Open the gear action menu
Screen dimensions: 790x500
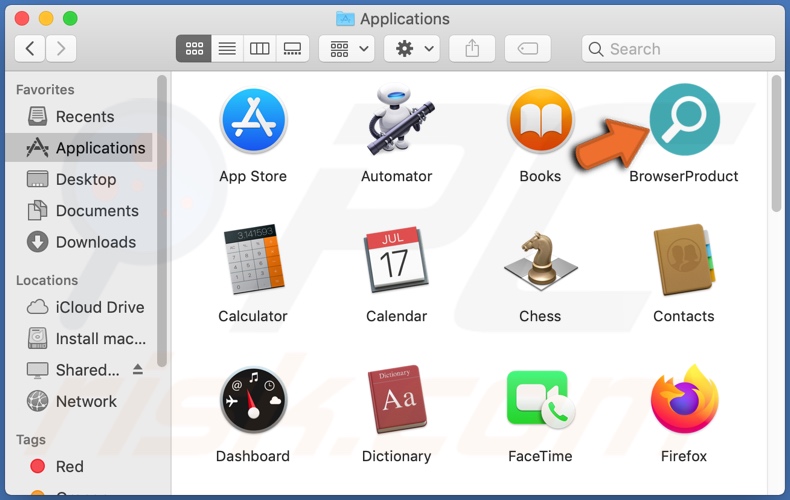pos(412,49)
